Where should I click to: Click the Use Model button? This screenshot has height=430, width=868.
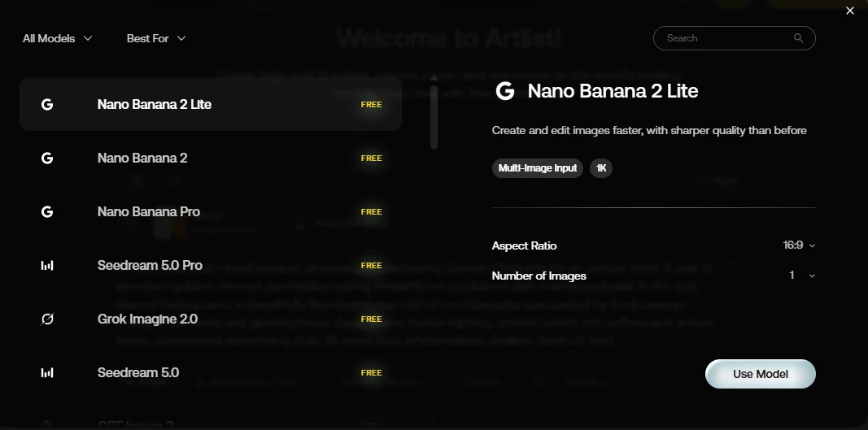coord(760,374)
